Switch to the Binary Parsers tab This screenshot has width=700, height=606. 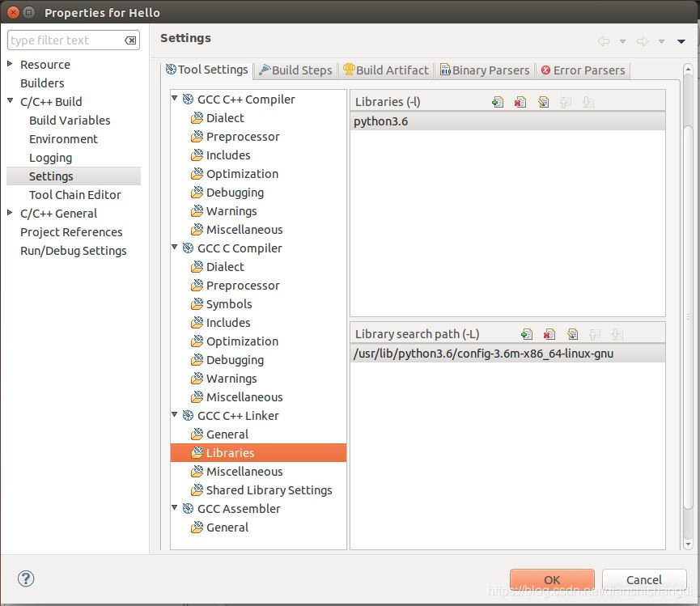point(485,70)
